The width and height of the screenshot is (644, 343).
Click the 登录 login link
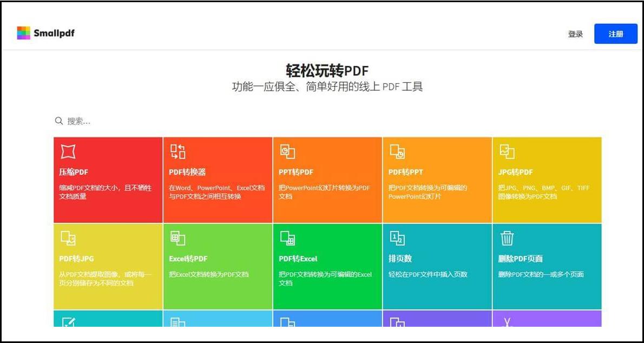click(x=575, y=34)
